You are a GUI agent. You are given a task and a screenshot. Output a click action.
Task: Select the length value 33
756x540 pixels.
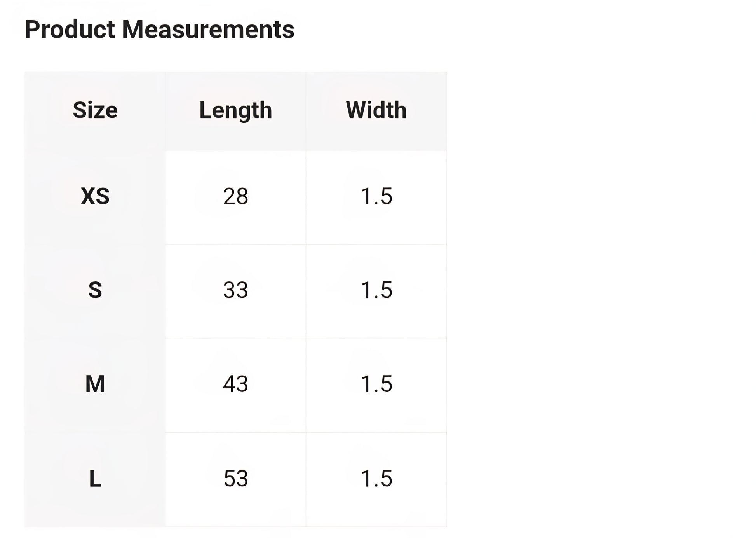click(x=235, y=290)
